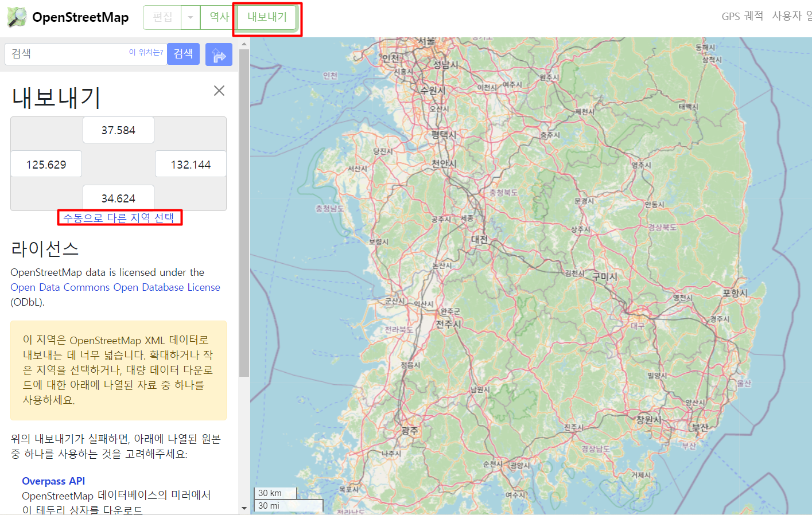Click 전주시 label on the map
The image size is (812, 515).
(448, 324)
